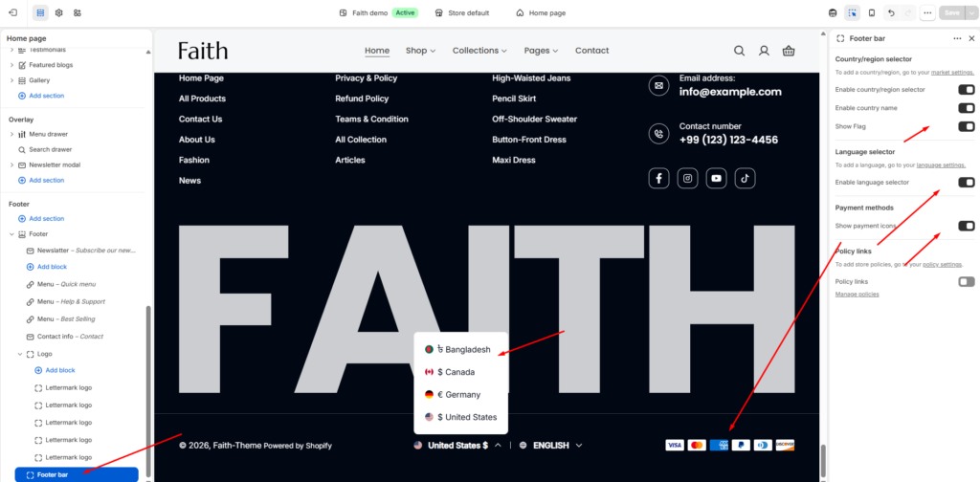
Task: Open the shopping cart basket icon
Action: 789,51
